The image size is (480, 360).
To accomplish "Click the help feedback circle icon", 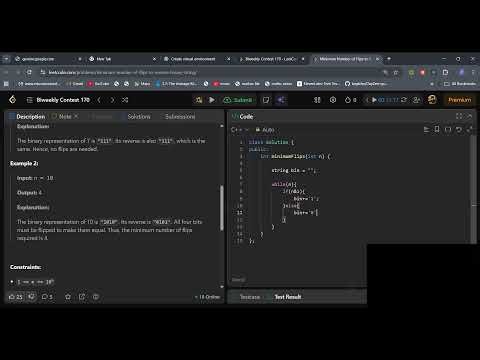I will (96, 297).
